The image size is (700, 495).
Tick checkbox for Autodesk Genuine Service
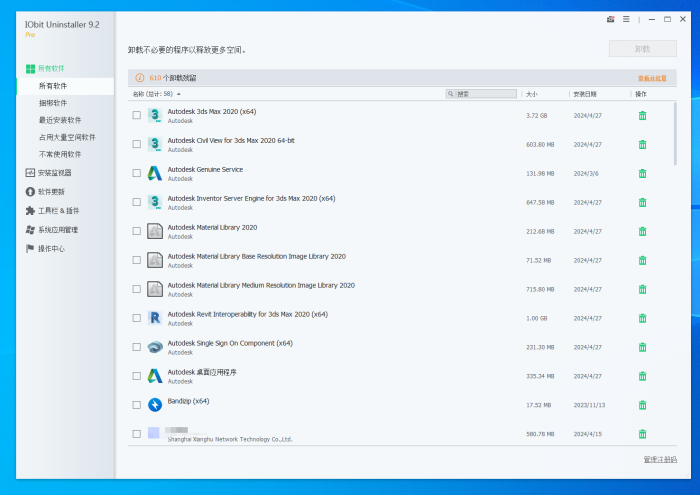pos(136,173)
